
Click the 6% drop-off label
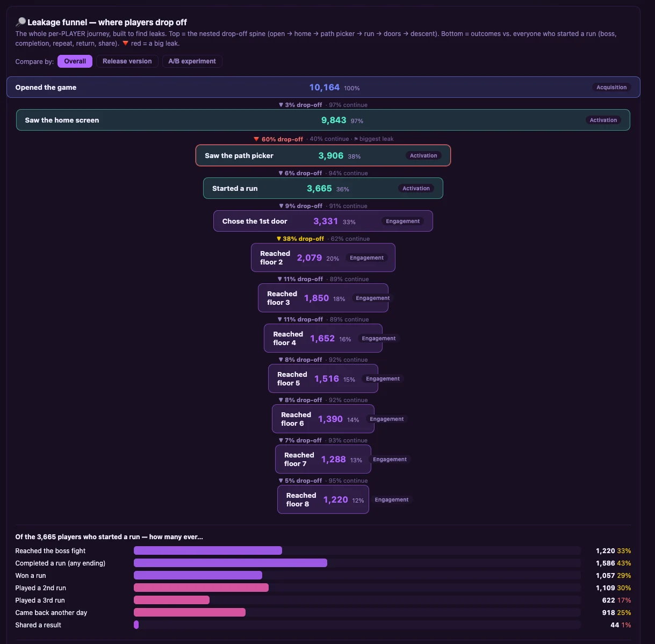[x=300, y=173]
